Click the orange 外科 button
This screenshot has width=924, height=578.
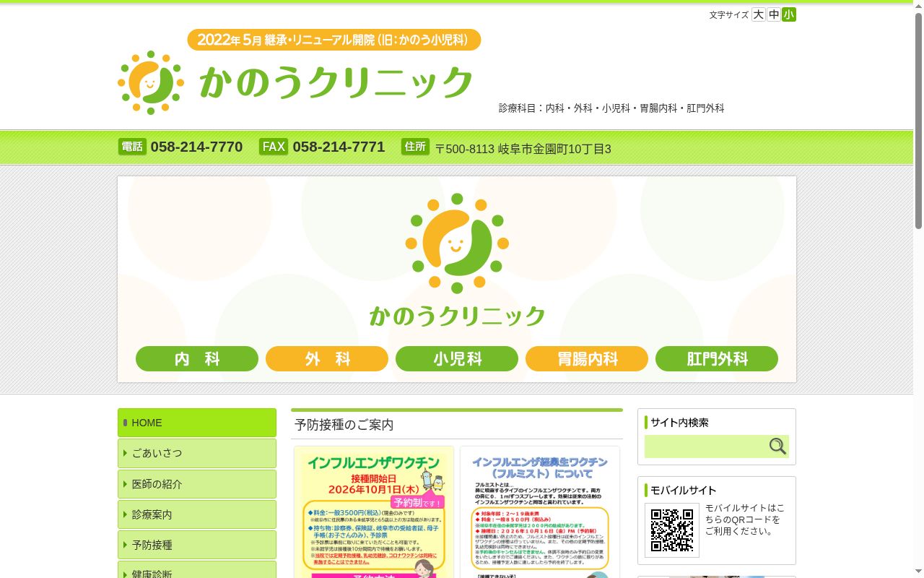click(x=327, y=359)
